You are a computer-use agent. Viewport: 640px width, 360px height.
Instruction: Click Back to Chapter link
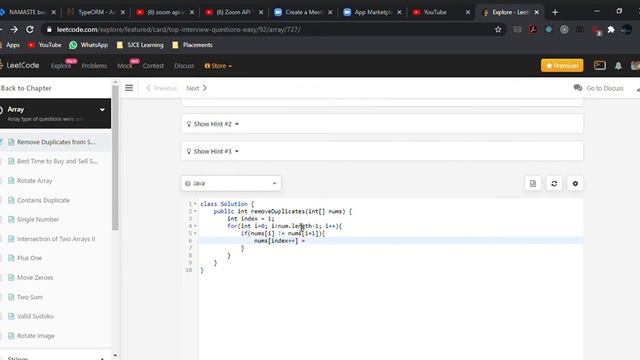[x=26, y=88]
